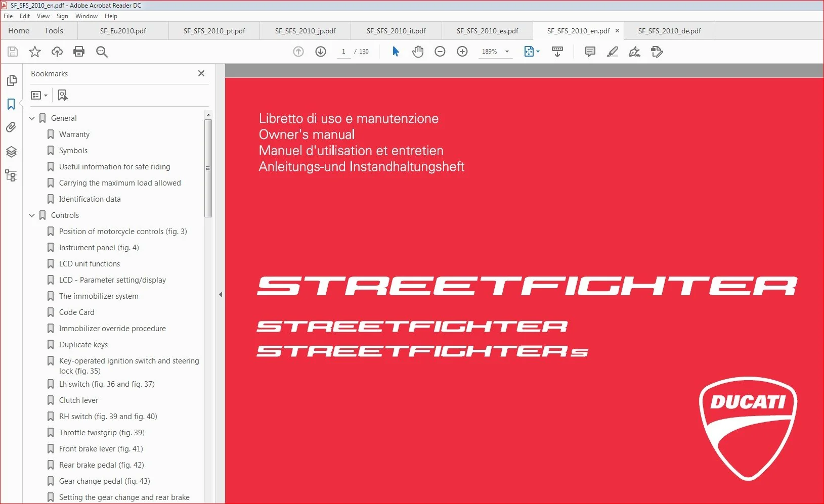Select the Highlight text tool
This screenshot has height=504, width=824.
(613, 52)
